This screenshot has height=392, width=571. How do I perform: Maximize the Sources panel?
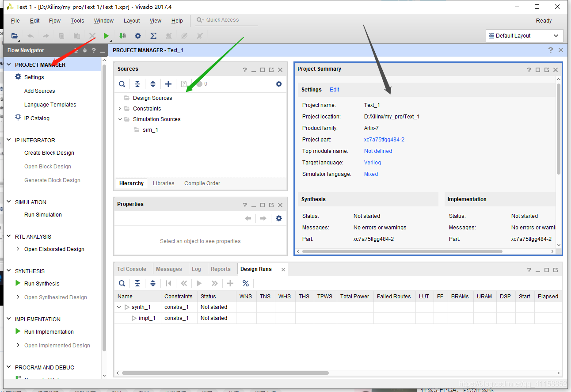263,70
